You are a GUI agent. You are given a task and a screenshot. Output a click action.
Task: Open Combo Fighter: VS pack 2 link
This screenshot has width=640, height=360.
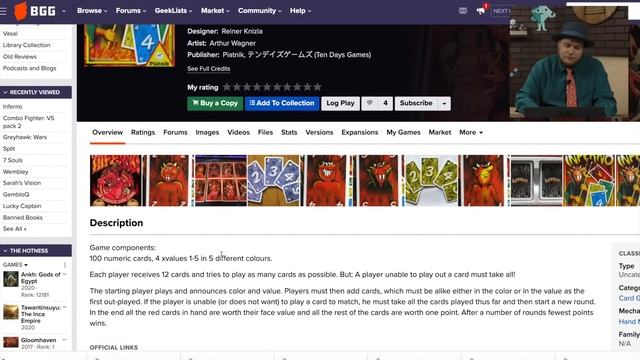tap(28, 122)
